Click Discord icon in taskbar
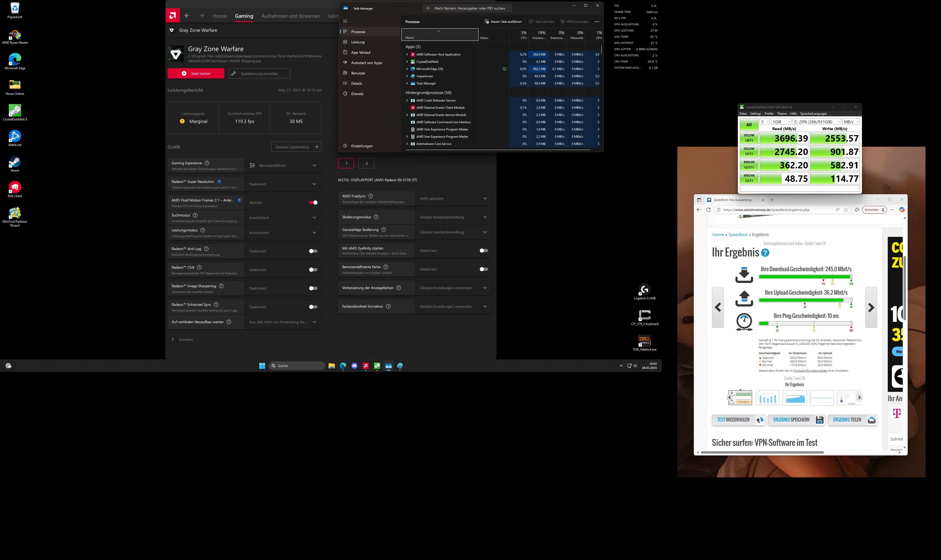 (x=354, y=366)
